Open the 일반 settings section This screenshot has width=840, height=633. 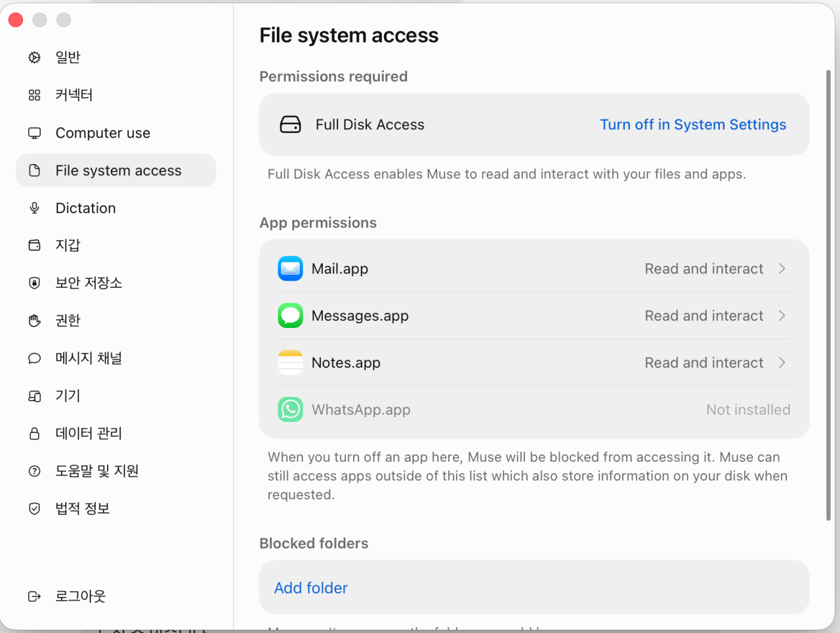pyautogui.click(x=115, y=58)
